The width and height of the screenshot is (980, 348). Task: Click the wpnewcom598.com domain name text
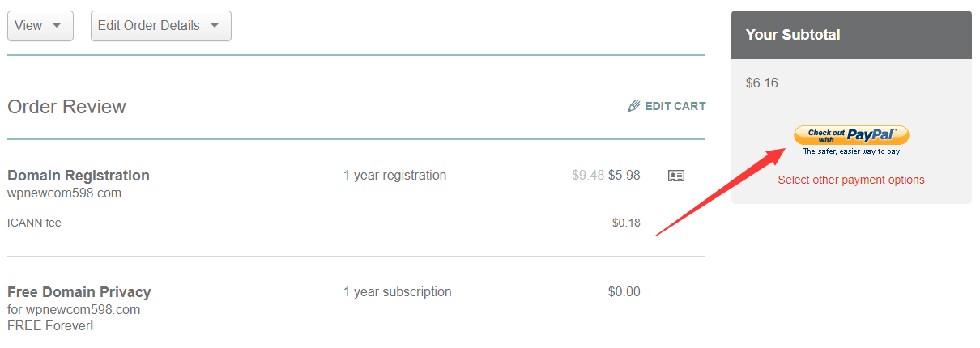65,193
